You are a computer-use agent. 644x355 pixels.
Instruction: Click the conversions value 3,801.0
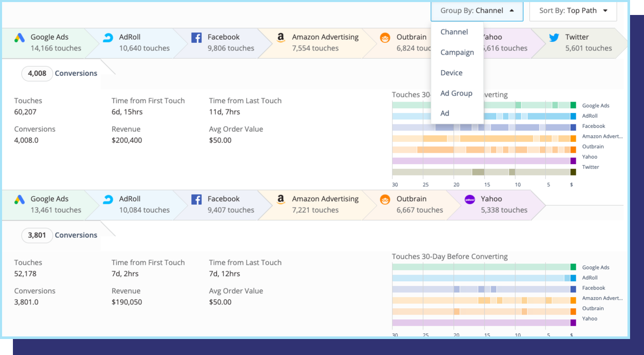pos(26,302)
